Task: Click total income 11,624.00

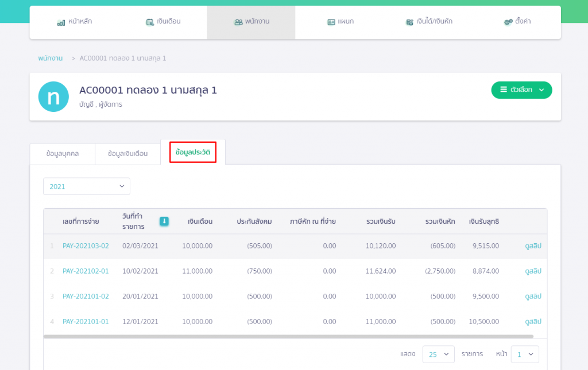Action: click(381, 271)
